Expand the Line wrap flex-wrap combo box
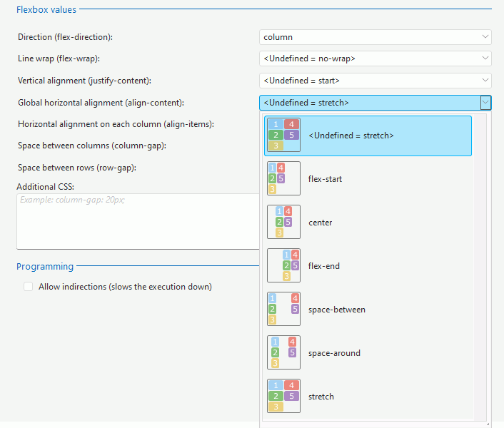 (x=375, y=58)
